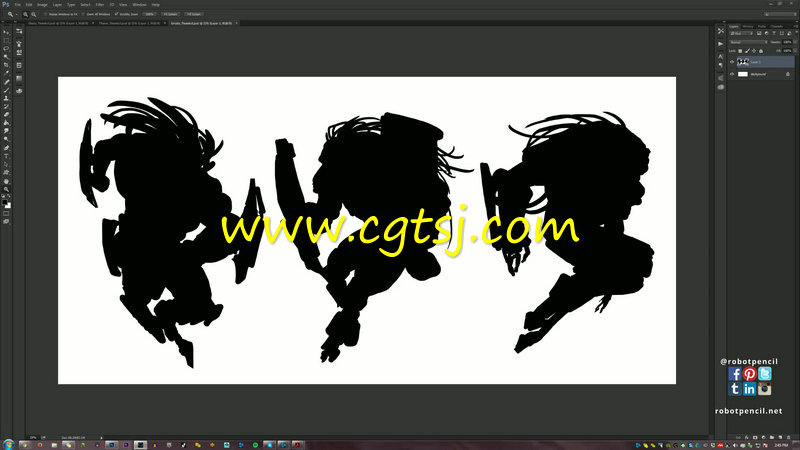Open the Paragraph panel icon
This screenshot has height=450, width=800.
pos(720,65)
